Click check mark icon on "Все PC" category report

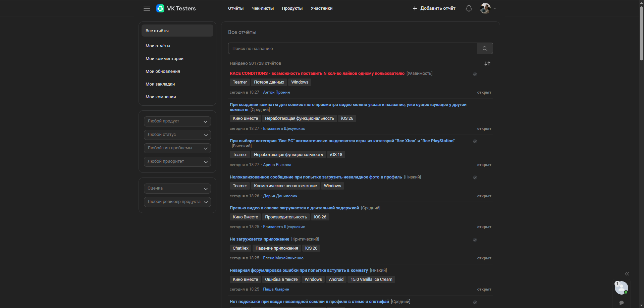(x=475, y=141)
